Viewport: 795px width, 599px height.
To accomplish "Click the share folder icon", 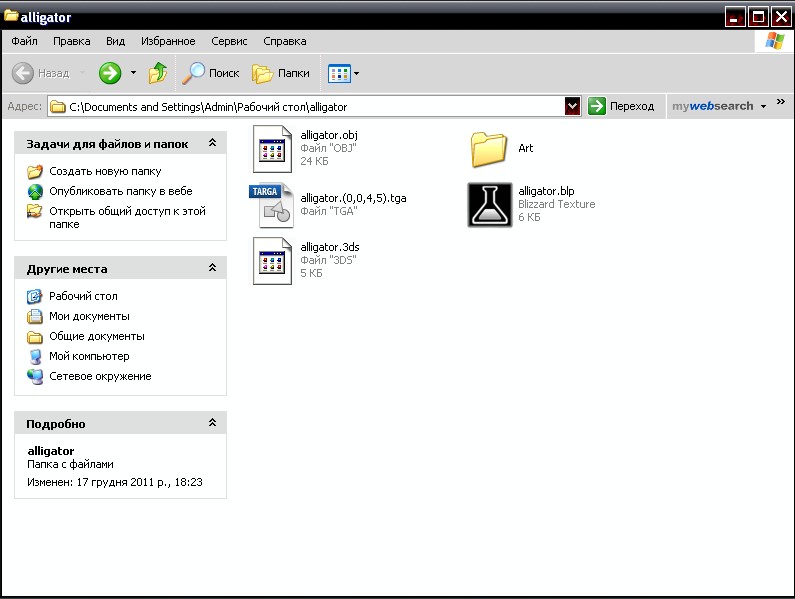I will [35, 211].
